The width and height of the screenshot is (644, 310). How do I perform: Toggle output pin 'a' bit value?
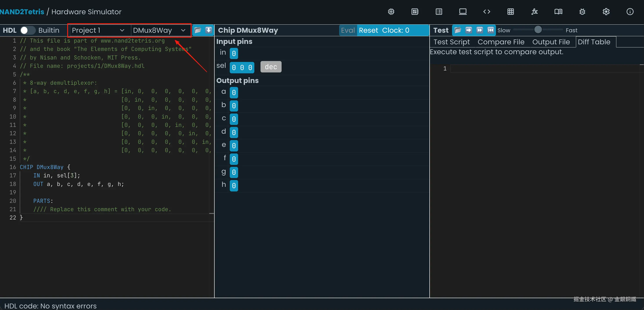tap(234, 93)
